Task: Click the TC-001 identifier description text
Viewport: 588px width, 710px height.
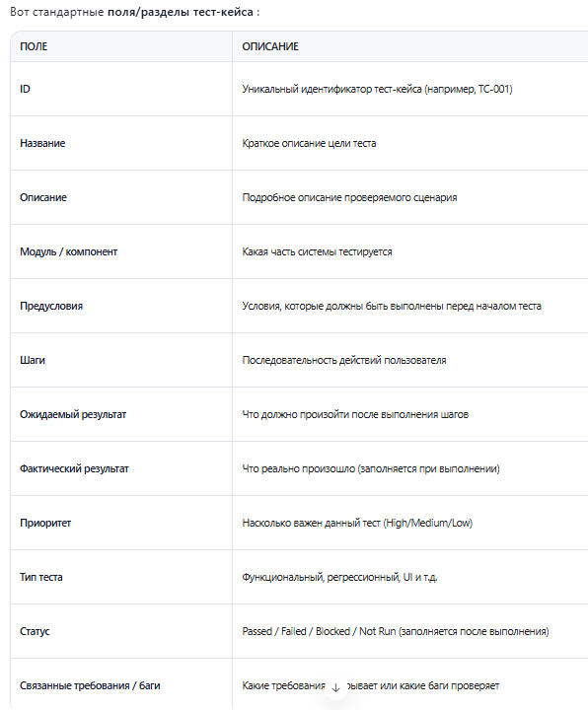Action: pos(377,89)
